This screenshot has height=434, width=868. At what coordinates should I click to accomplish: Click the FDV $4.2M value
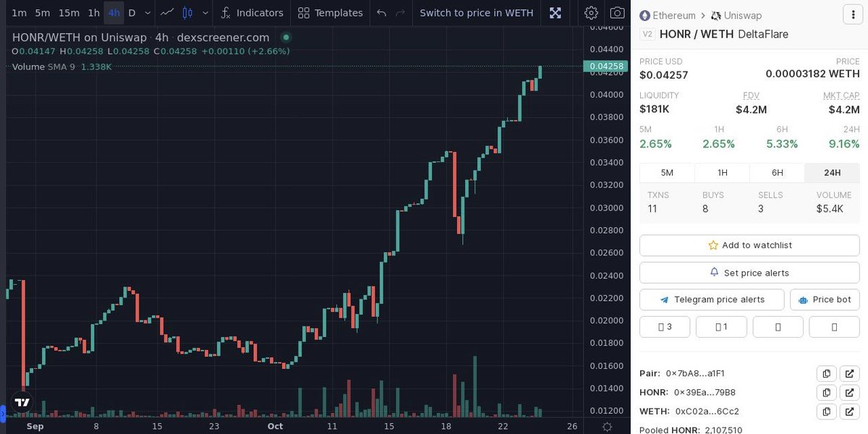[751, 110]
